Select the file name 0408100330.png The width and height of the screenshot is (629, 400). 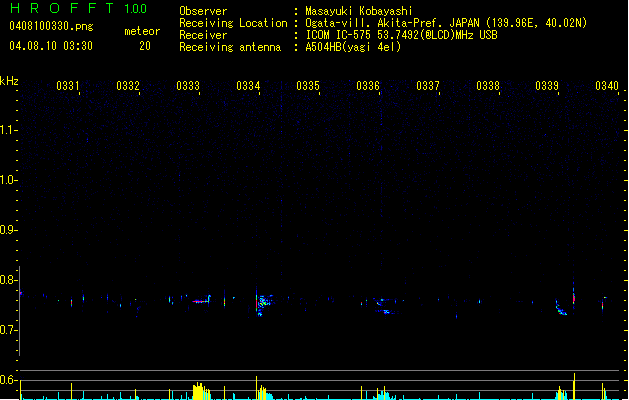pyautogui.click(x=51, y=26)
